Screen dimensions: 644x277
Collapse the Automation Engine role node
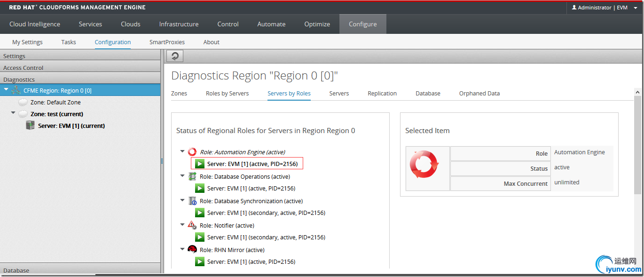182,151
